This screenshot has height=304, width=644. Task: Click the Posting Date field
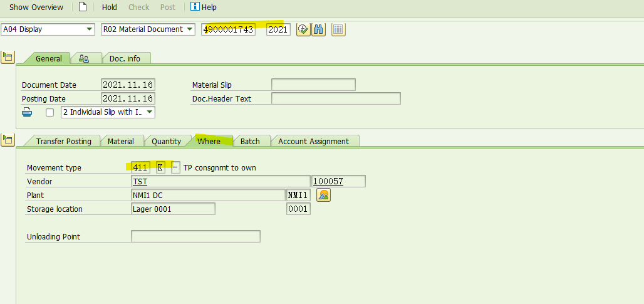(128, 98)
